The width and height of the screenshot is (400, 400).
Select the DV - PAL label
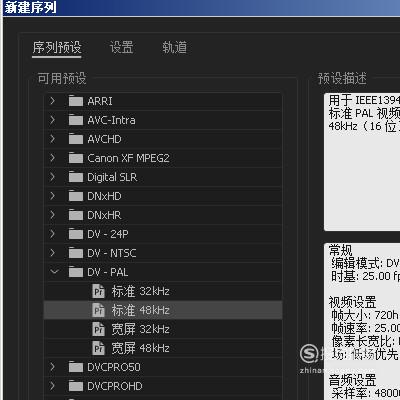(108, 272)
